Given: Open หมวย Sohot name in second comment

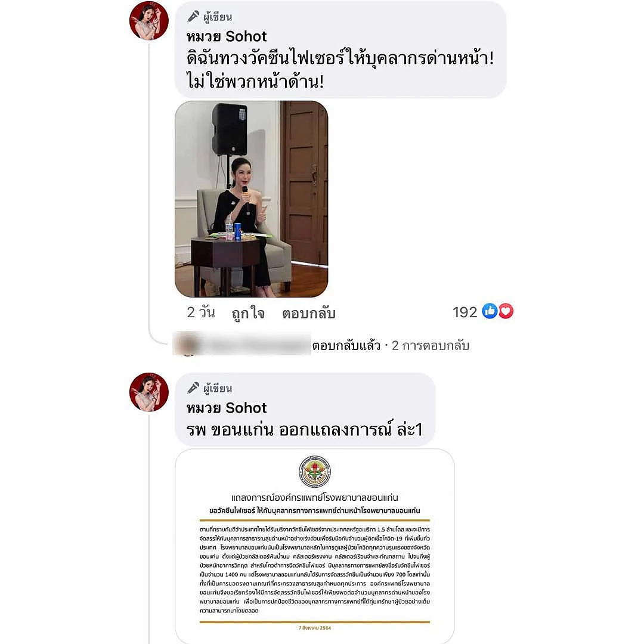Looking at the screenshot, I should pos(227,408).
